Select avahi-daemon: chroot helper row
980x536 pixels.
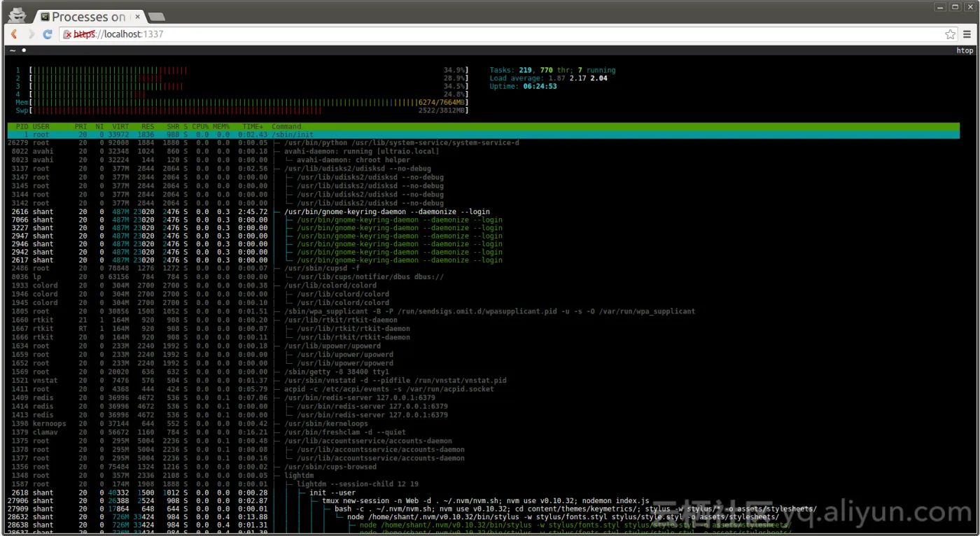(x=483, y=160)
